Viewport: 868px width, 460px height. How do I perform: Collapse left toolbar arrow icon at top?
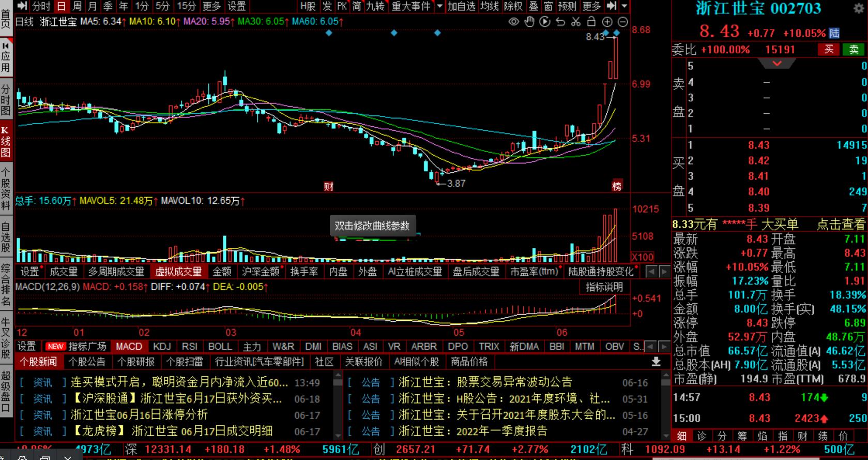click(x=22, y=6)
